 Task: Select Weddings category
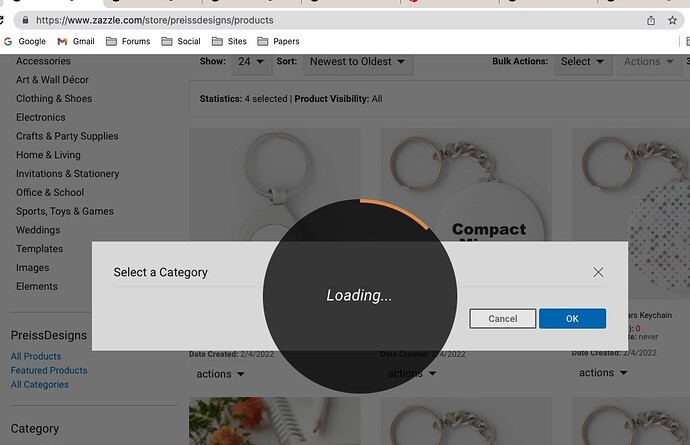[x=38, y=230]
